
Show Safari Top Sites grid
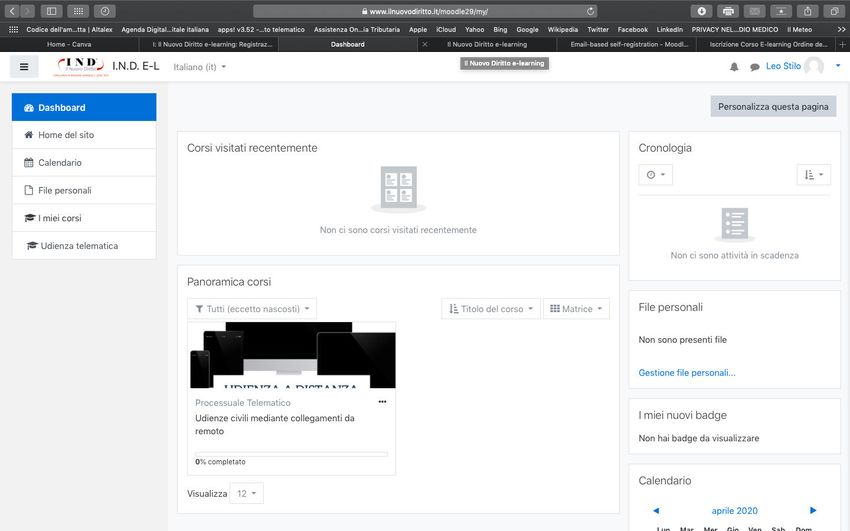point(78,11)
